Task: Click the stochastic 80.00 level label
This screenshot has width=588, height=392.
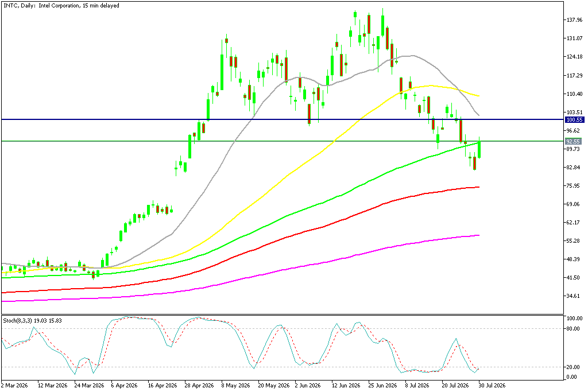Action: click(x=574, y=329)
